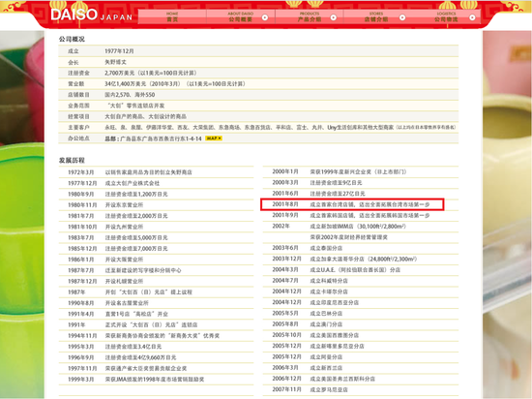Click the 2005年5月 history date
The image size is (532, 399).
285,313
